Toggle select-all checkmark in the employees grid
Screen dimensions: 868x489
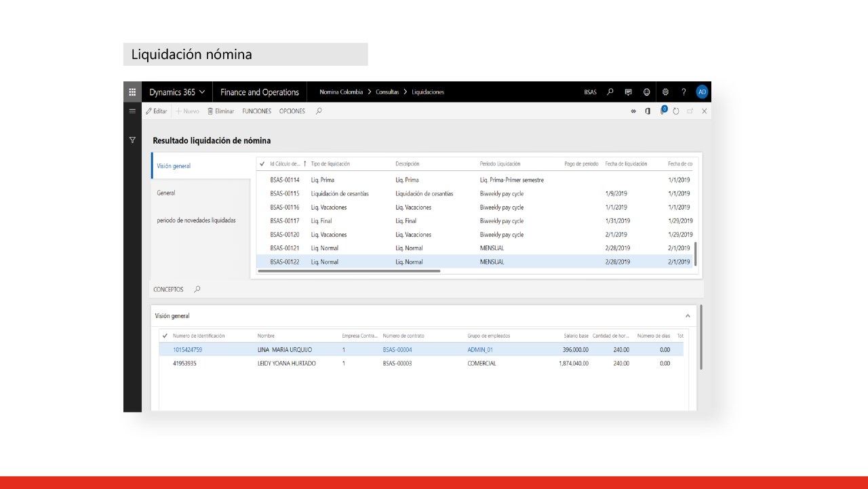(x=165, y=336)
